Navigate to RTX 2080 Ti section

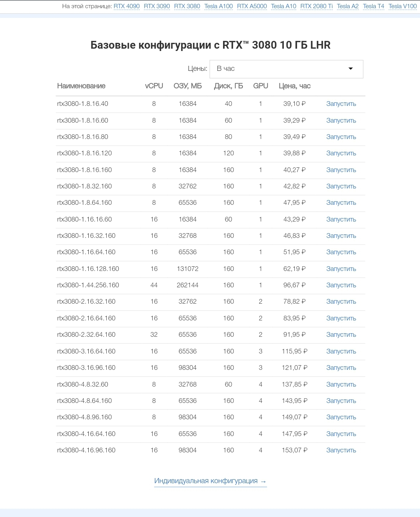316,6
